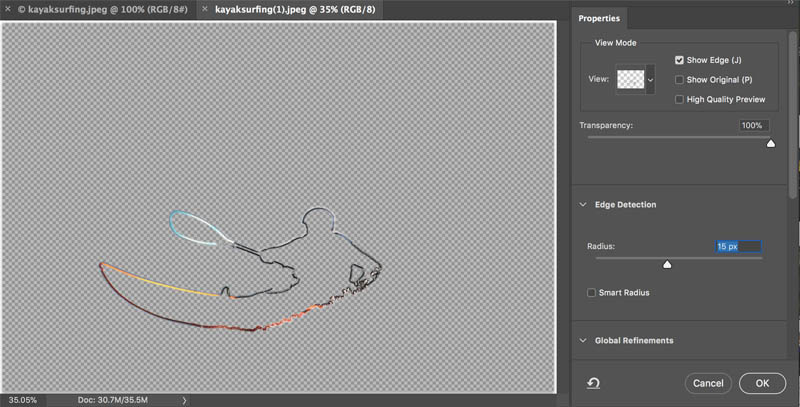
Task: Enable Show Original (P)
Action: point(679,80)
